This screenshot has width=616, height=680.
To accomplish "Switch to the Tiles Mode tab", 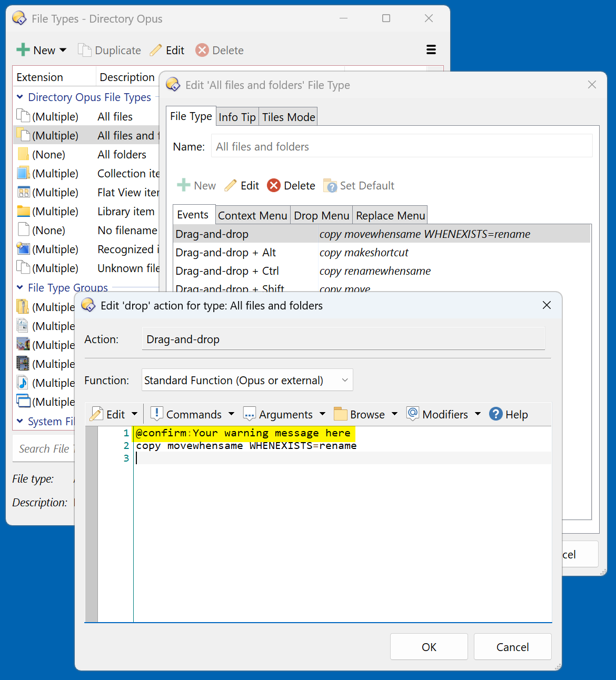I will coord(289,117).
